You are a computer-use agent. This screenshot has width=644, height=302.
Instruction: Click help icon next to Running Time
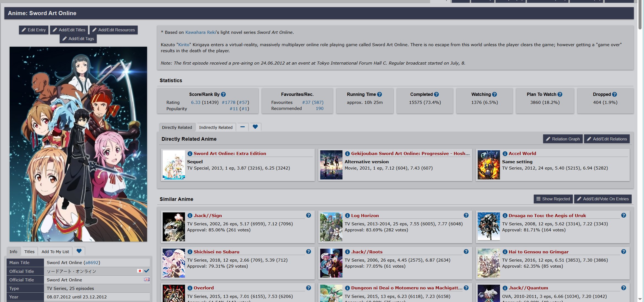pos(379,94)
